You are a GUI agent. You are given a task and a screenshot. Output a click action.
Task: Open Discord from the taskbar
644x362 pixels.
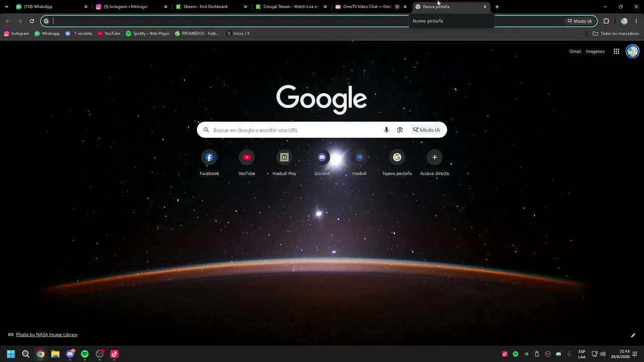[70, 354]
